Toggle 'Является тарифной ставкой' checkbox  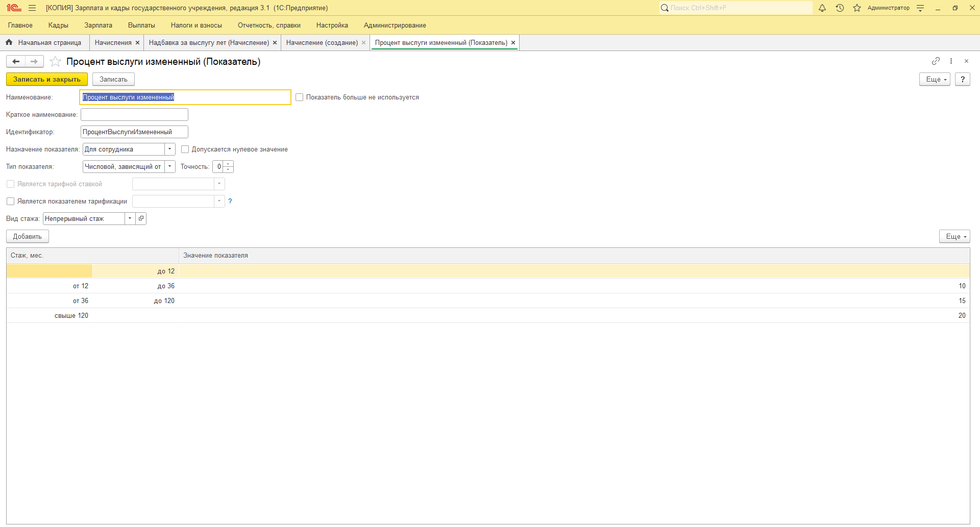(10, 184)
